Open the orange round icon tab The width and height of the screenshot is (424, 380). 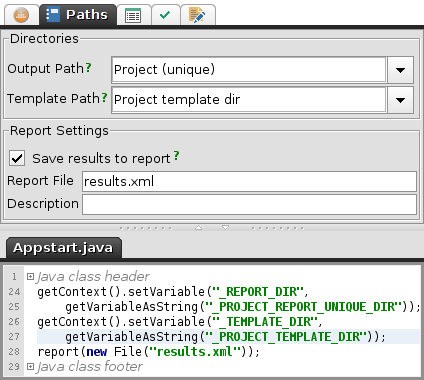[21, 15]
